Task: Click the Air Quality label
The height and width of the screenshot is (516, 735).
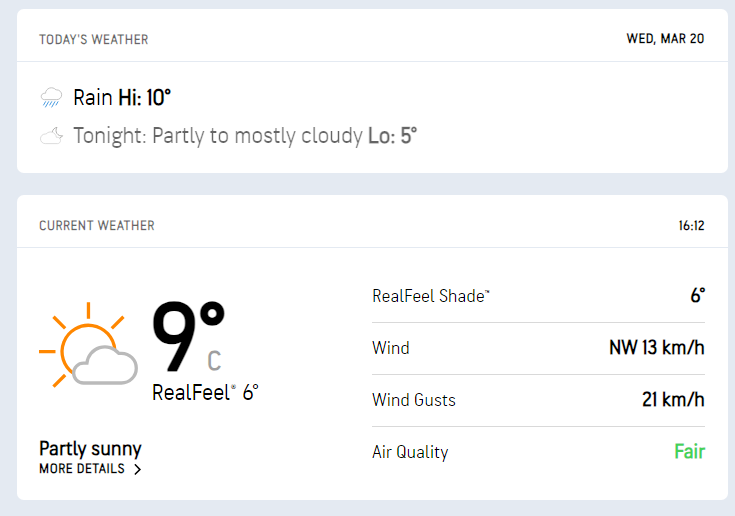Action: (x=410, y=452)
